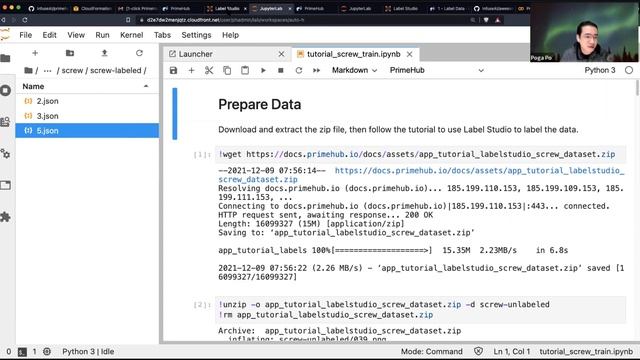The width and height of the screenshot is (640, 360).
Task: Close the Launcher tab
Action: click(x=281, y=54)
